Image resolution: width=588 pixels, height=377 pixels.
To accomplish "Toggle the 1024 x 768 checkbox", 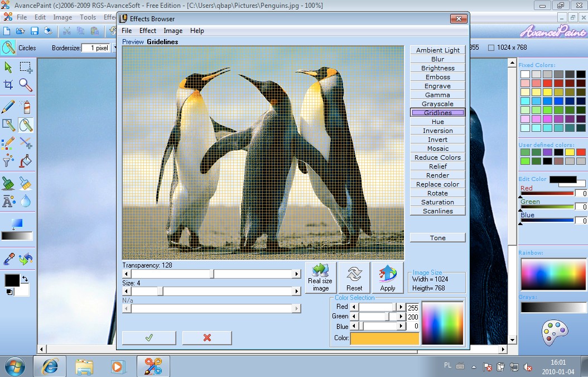I will tap(491, 48).
